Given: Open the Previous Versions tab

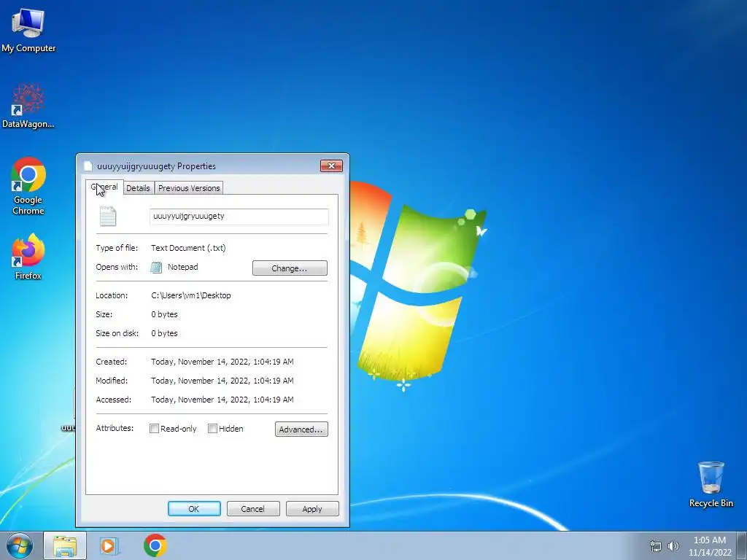Looking at the screenshot, I should click(189, 188).
